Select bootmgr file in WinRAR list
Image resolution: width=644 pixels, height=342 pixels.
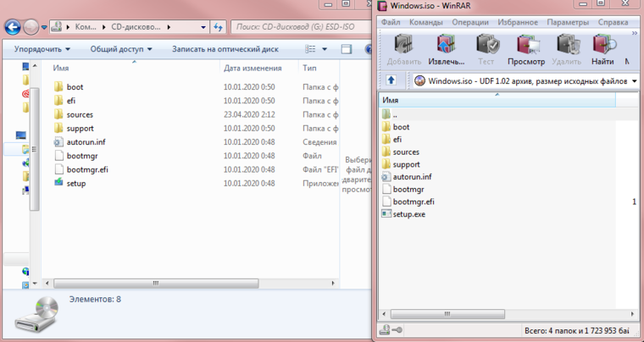click(408, 189)
